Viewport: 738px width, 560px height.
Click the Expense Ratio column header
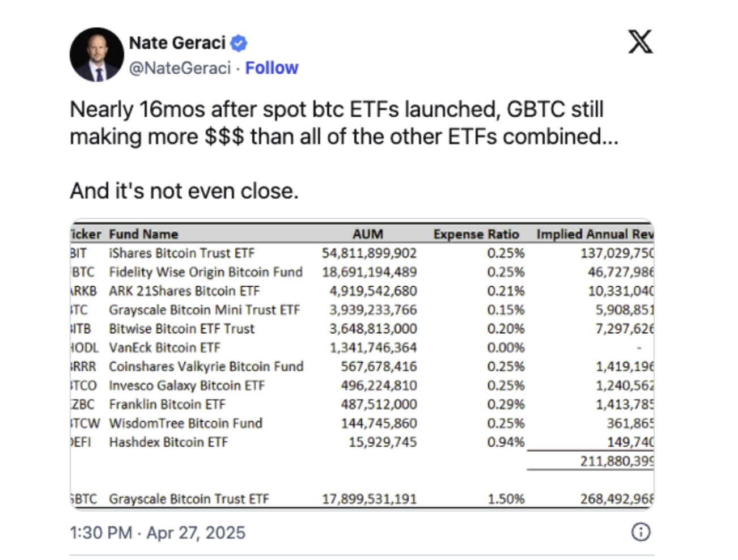click(x=476, y=234)
